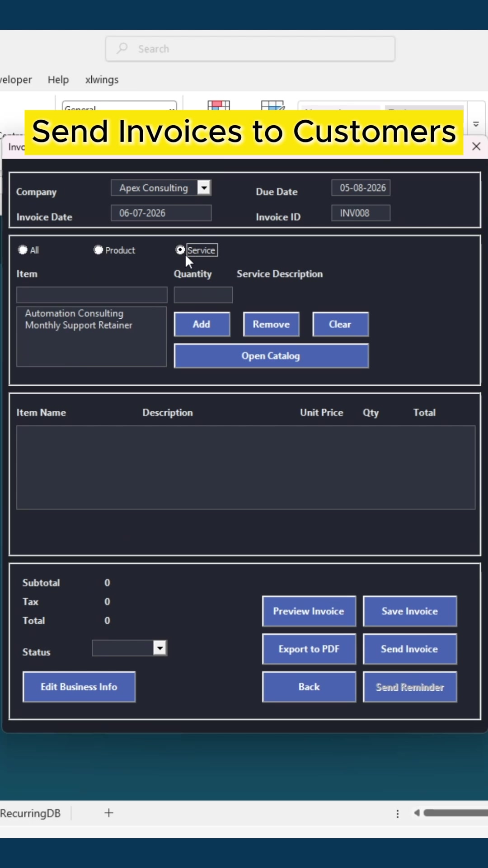Click the Add button

(202, 324)
